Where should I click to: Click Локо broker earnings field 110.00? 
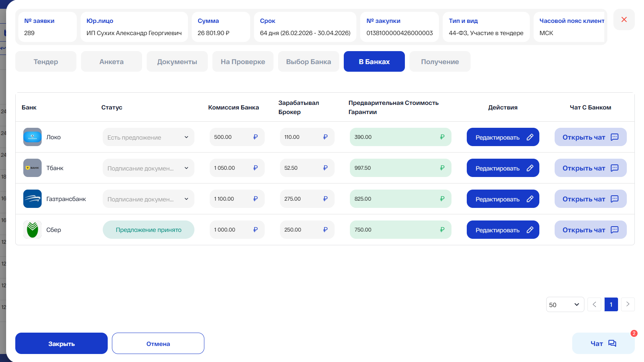click(307, 137)
